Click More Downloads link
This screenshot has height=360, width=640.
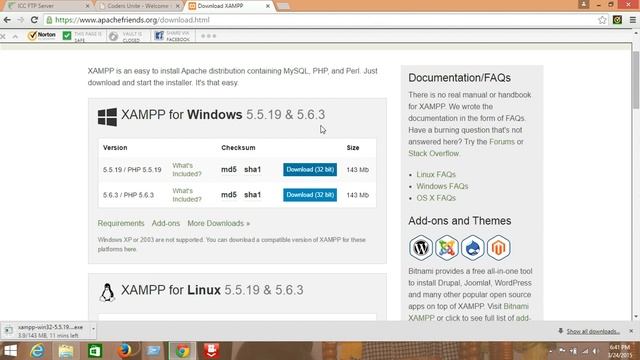(218, 223)
